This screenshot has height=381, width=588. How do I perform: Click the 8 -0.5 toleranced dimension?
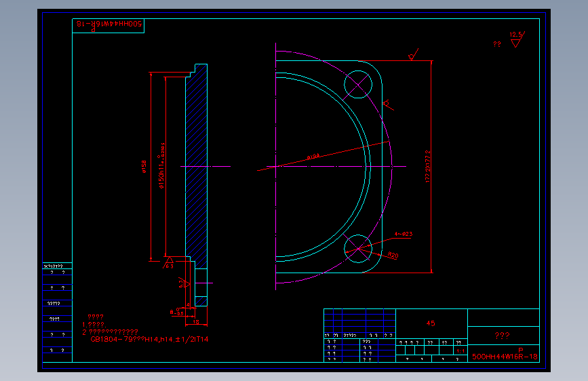pos(176,312)
